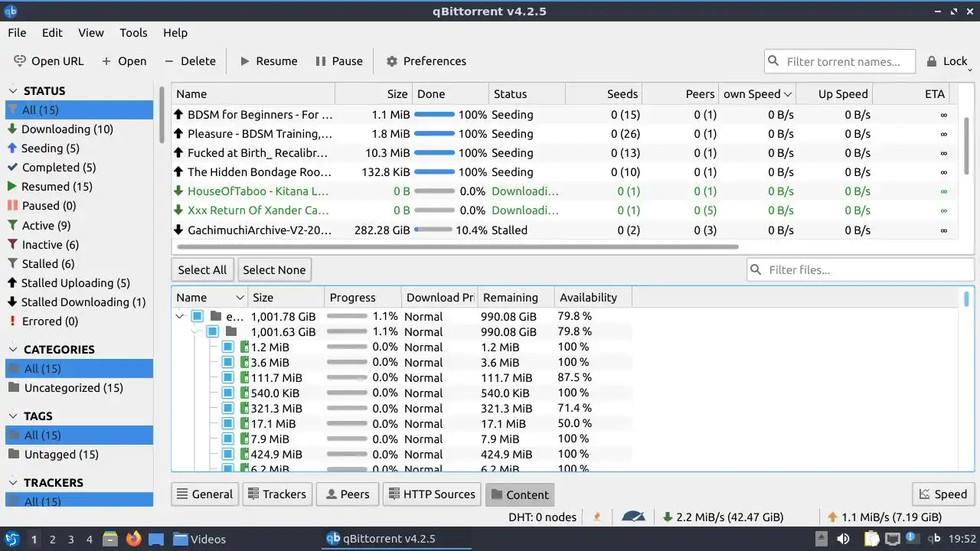Viewport: 980px width, 551px height.
Task: Sort content files by Name column
Action: (210, 298)
